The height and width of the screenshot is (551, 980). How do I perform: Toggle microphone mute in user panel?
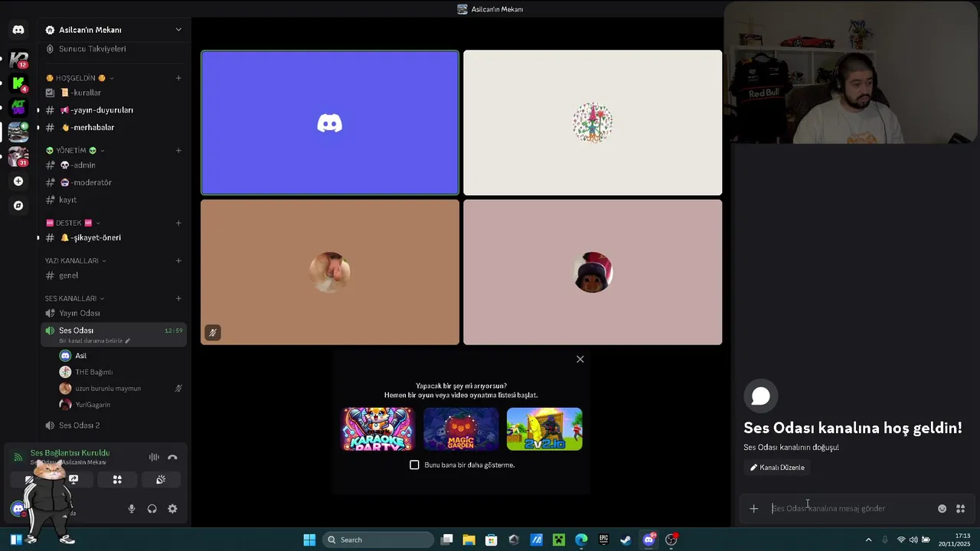click(x=132, y=509)
